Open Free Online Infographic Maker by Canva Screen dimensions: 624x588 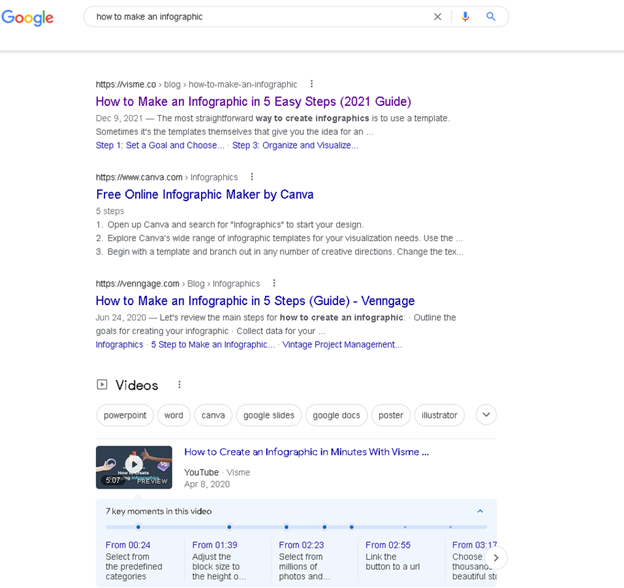coord(205,195)
